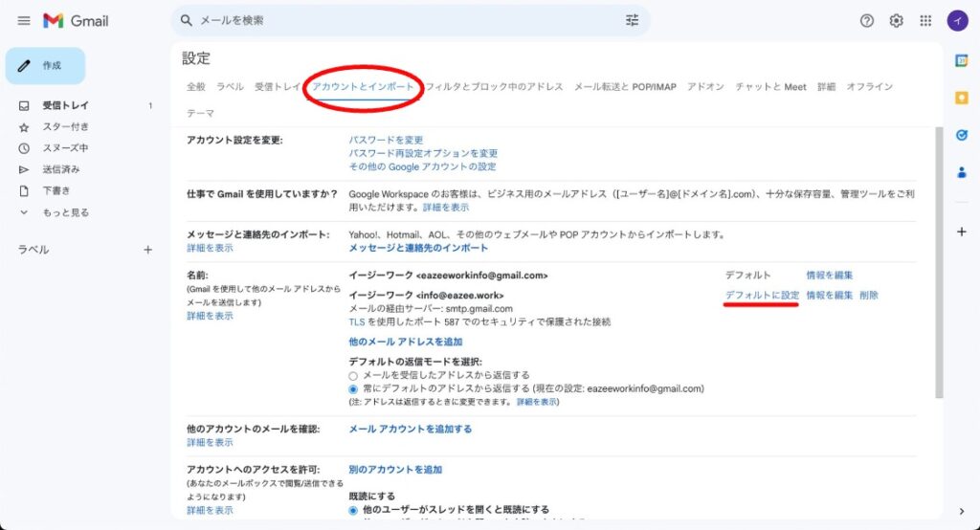The image size is (980, 530).
Task: Open the Help question mark icon
Action: pyautogui.click(x=866, y=21)
